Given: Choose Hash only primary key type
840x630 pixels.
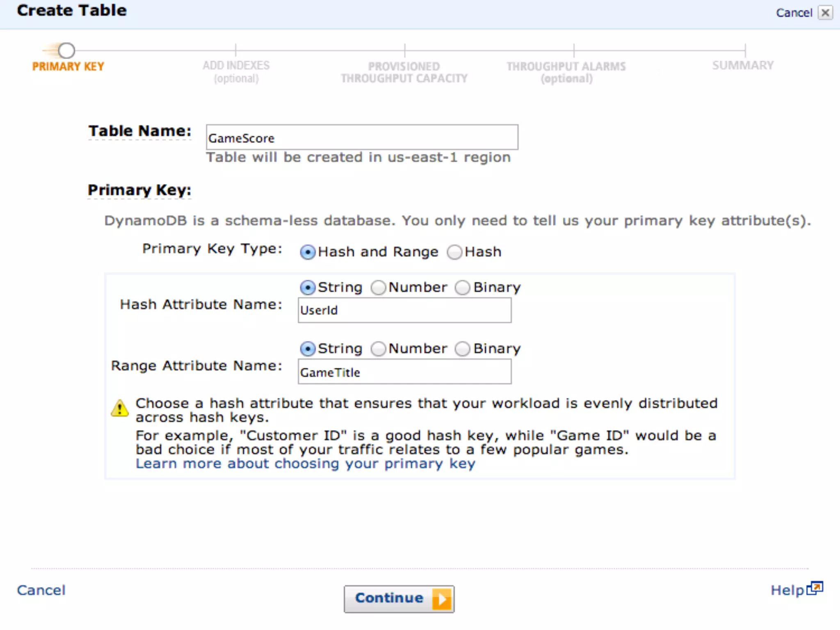Looking at the screenshot, I should point(454,252).
